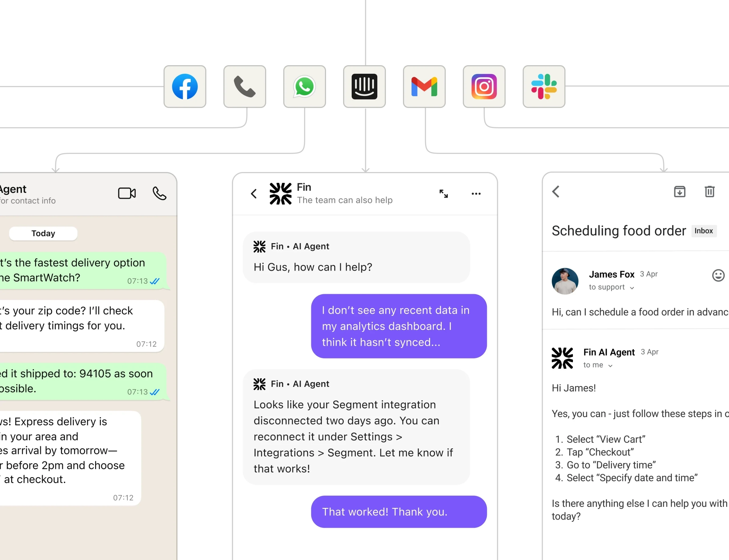Click the Intercom messenger icon
The height and width of the screenshot is (560, 729).
[364, 87]
